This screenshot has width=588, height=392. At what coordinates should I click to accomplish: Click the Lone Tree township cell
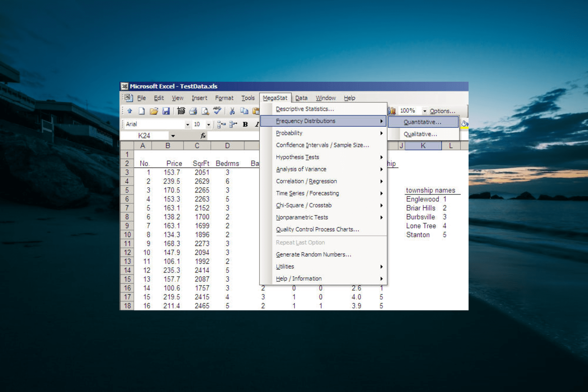pyautogui.click(x=423, y=226)
